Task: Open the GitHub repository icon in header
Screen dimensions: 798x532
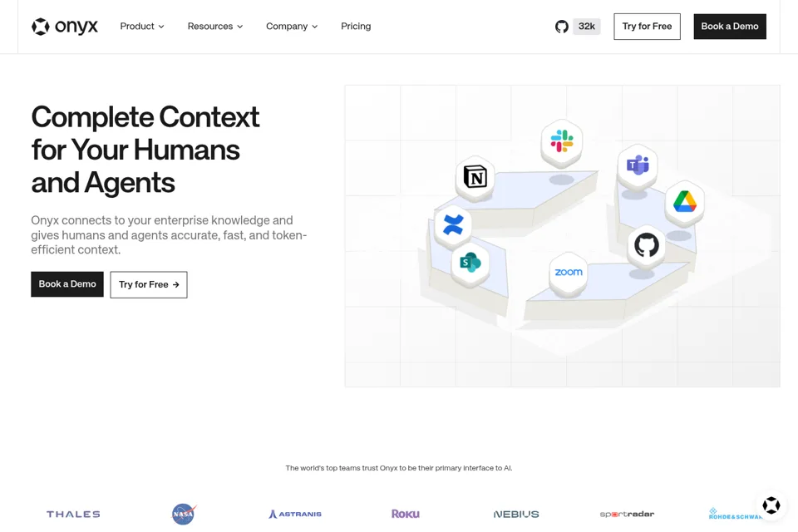Action: point(561,27)
